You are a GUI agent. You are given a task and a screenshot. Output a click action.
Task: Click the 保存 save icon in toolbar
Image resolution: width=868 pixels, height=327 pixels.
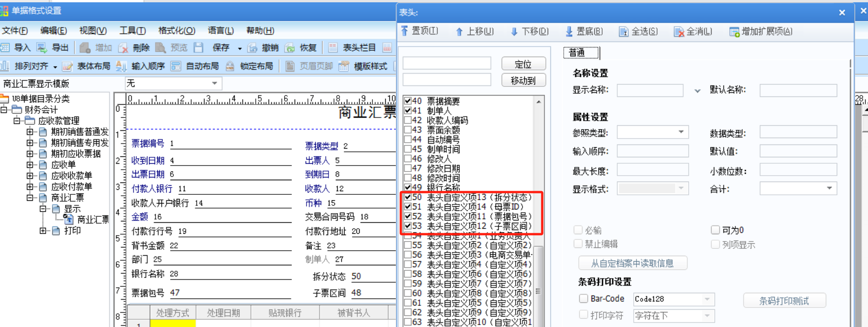tap(199, 48)
